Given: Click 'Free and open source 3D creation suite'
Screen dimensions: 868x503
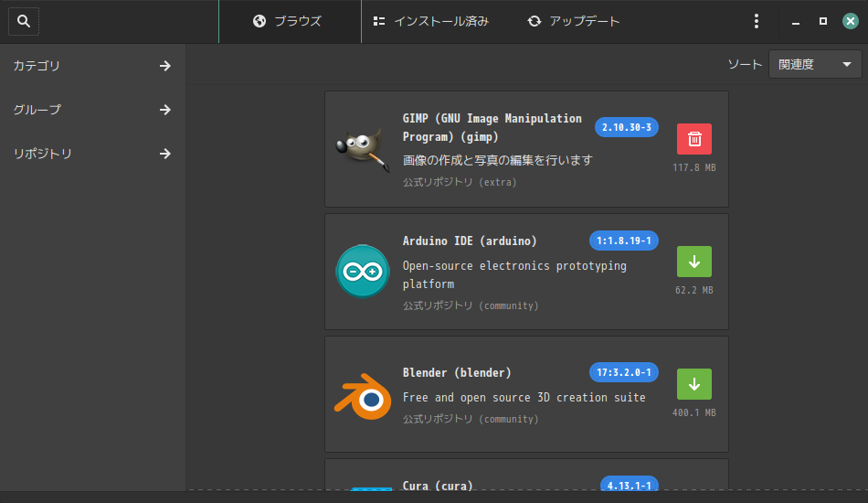Looking at the screenshot, I should click(524, 398).
